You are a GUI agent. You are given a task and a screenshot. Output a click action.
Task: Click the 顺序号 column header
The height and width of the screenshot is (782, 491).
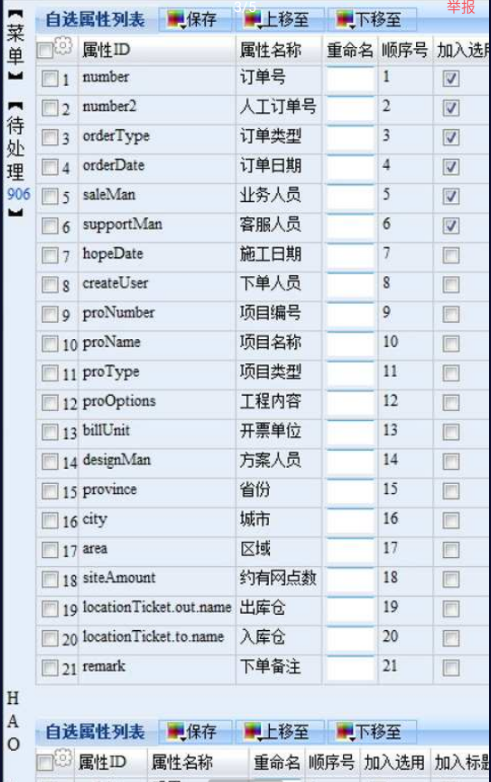click(x=404, y=50)
